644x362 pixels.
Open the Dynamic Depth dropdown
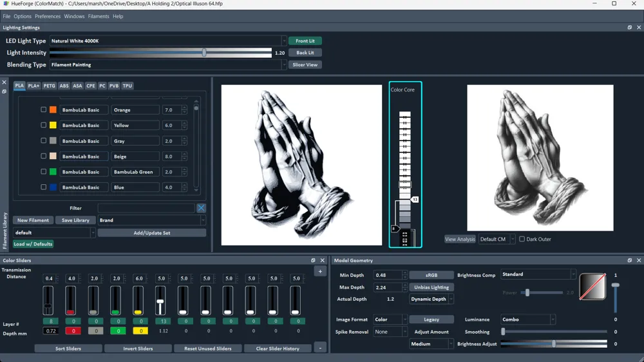click(431, 299)
